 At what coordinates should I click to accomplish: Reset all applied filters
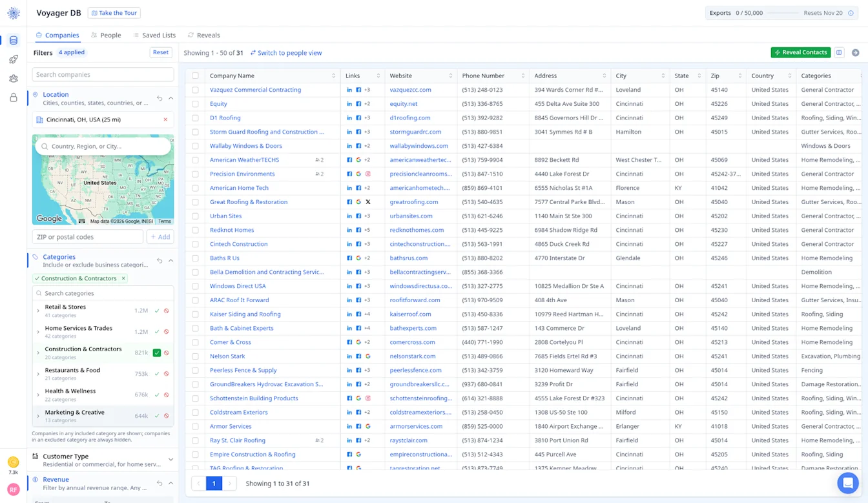click(161, 52)
